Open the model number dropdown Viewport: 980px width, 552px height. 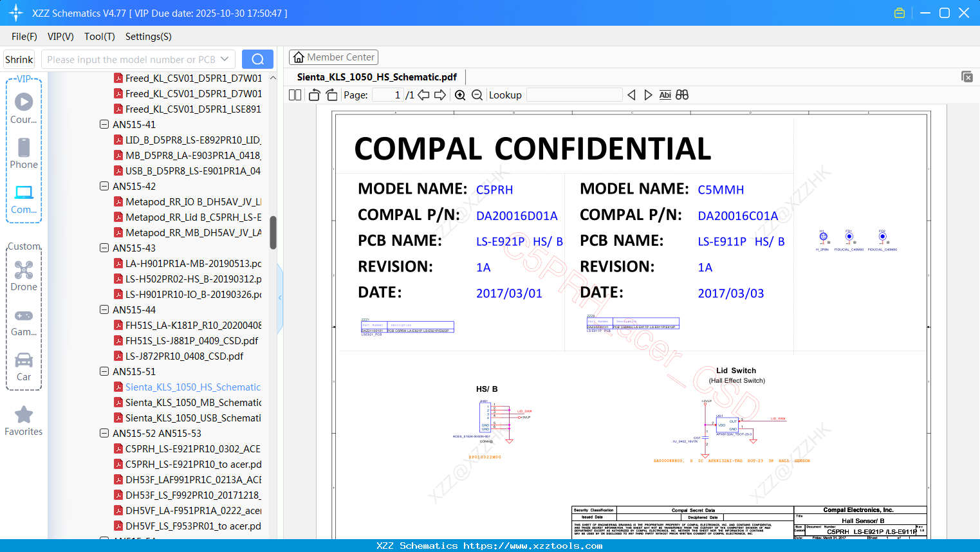click(225, 59)
